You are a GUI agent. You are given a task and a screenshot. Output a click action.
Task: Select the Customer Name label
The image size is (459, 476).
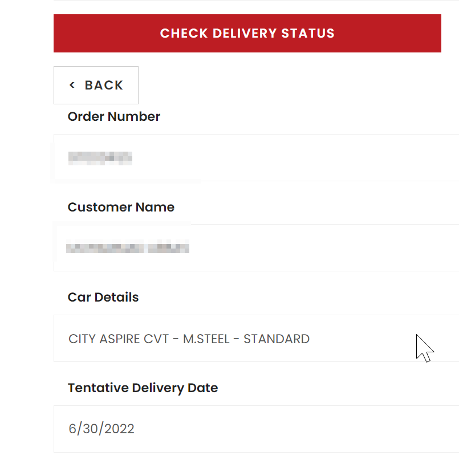pos(121,208)
